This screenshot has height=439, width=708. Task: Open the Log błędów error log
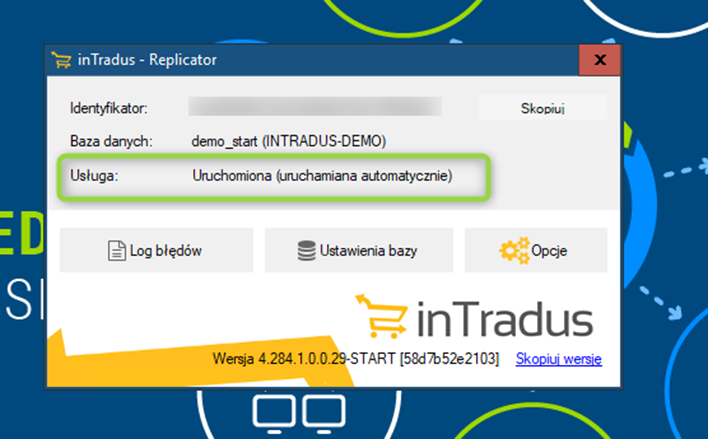click(156, 250)
